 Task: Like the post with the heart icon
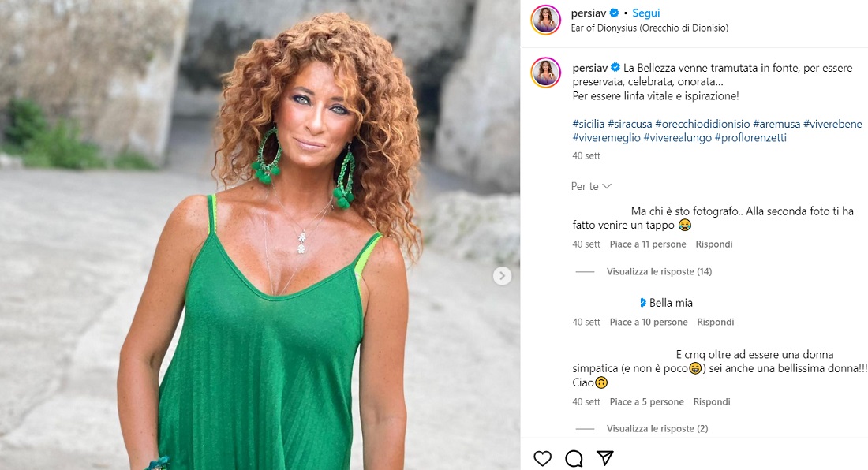(x=542, y=458)
